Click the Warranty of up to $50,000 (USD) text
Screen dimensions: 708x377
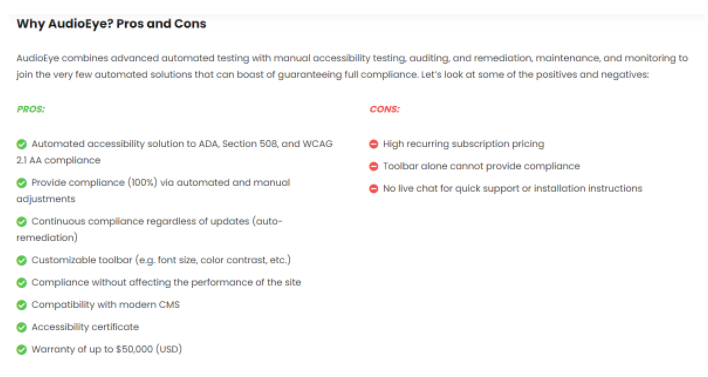[107, 349]
